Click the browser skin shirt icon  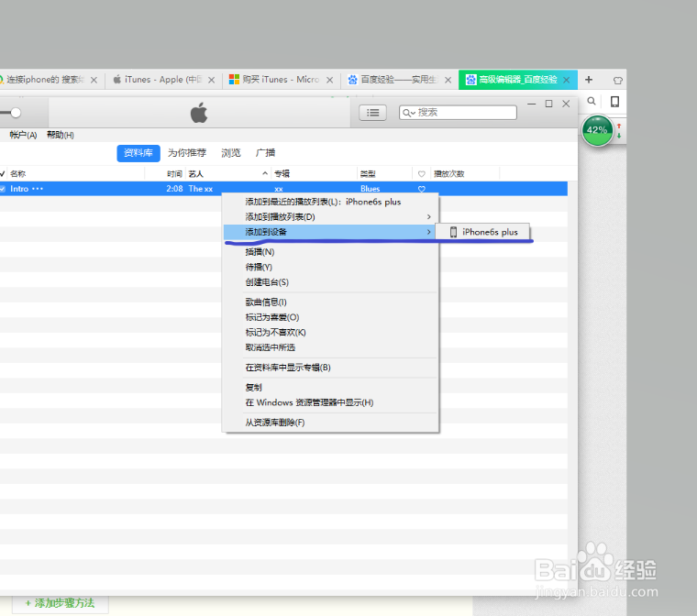click(617, 81)
